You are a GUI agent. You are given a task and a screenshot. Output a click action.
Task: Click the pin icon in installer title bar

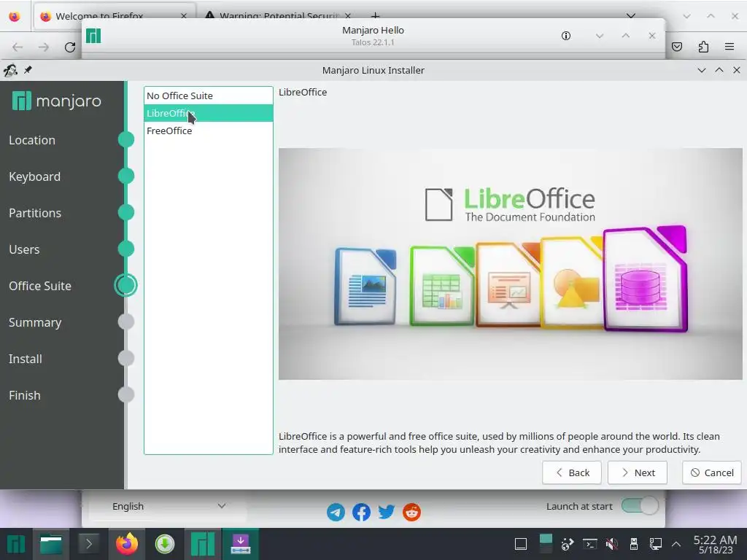28,70
